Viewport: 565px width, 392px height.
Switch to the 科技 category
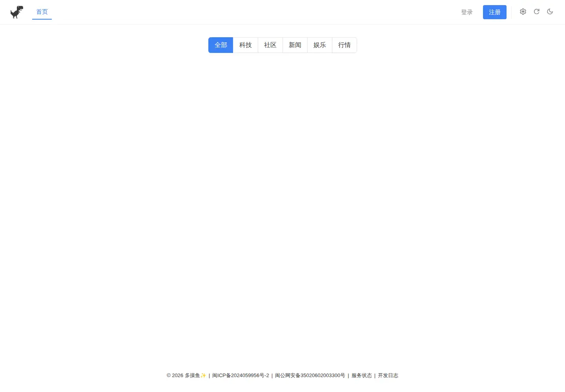pyautogui.click(x=246, y=45)
